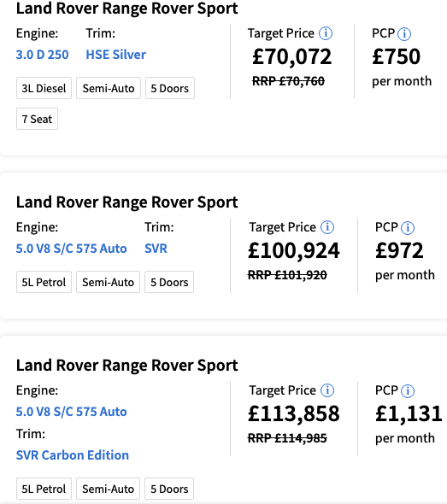Click the SVR trim link
The width and height of the screenshot is (447, 504).
(156, 249)
